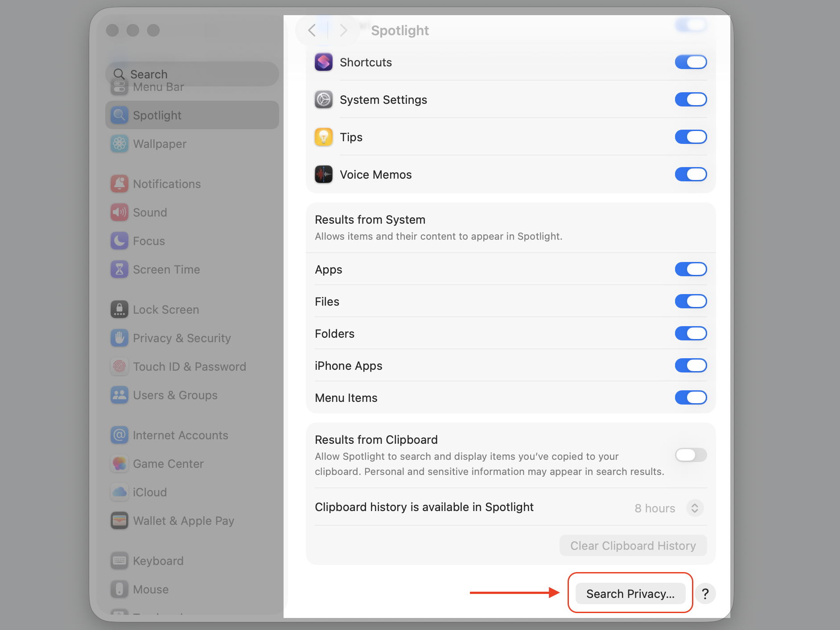Disable Apps results from System
The image size is (840, 630).
pos(691,269)
